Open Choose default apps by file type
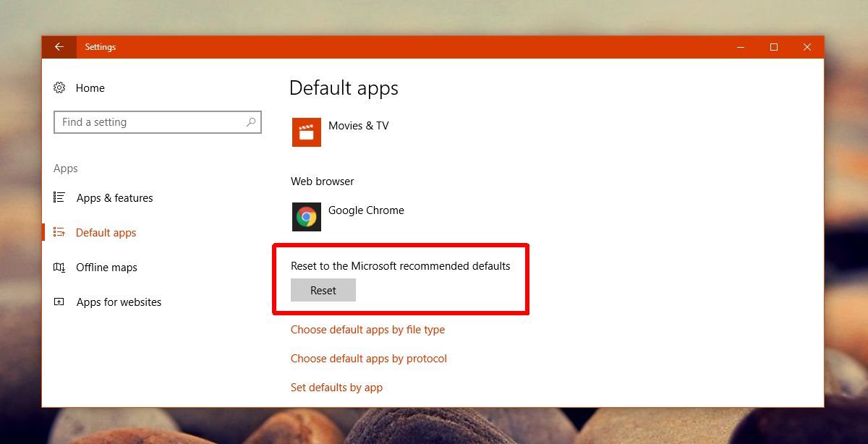This screenshot has height=444, width=868. [367, 330]
